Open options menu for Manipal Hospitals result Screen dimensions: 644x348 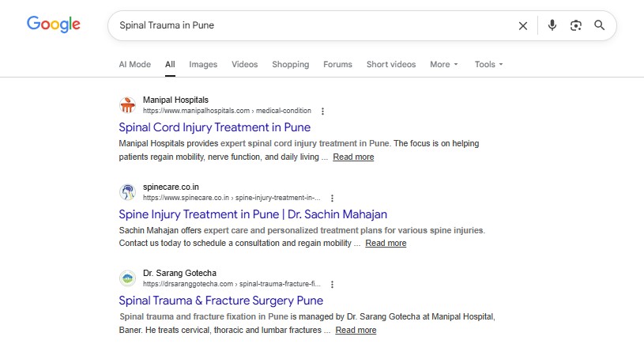pos(323,111)
